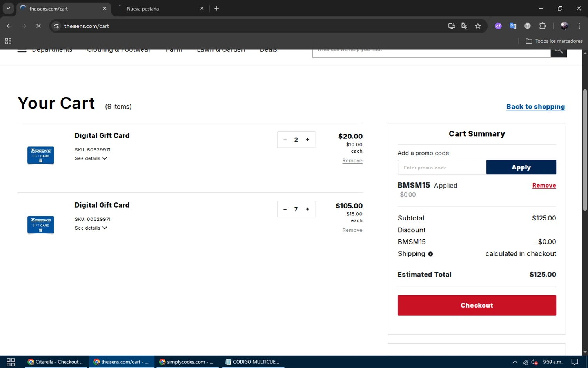Click the address bar URL
The image size is (588, 368).
click(x=87, y=26)
